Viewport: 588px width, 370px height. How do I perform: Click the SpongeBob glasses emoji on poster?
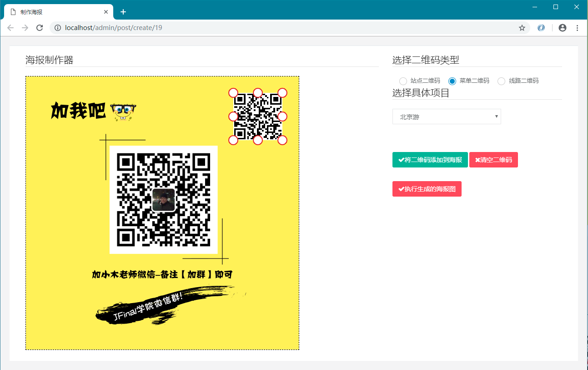click(x=124, y=112)
